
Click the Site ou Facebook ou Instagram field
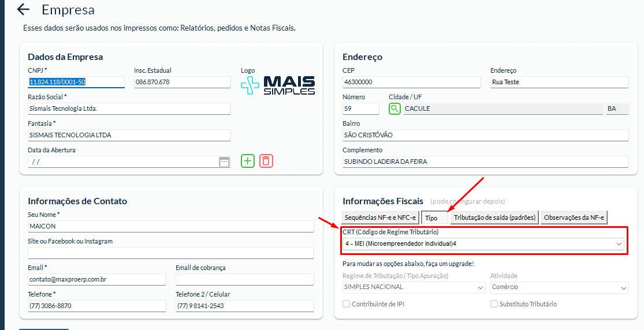[x=170, y=253]
